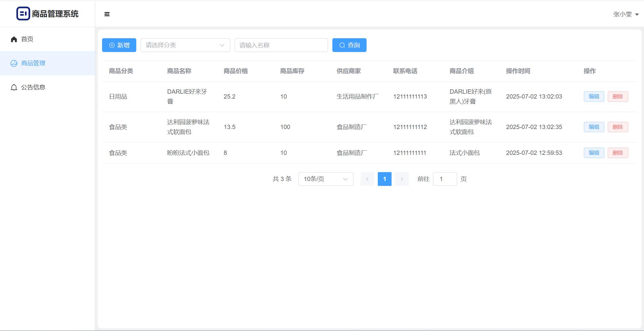Edit the DARLIE好来牙膏 row
This screenshot has width=644, height=331.
pyautogui.click(x=594, y=97)
